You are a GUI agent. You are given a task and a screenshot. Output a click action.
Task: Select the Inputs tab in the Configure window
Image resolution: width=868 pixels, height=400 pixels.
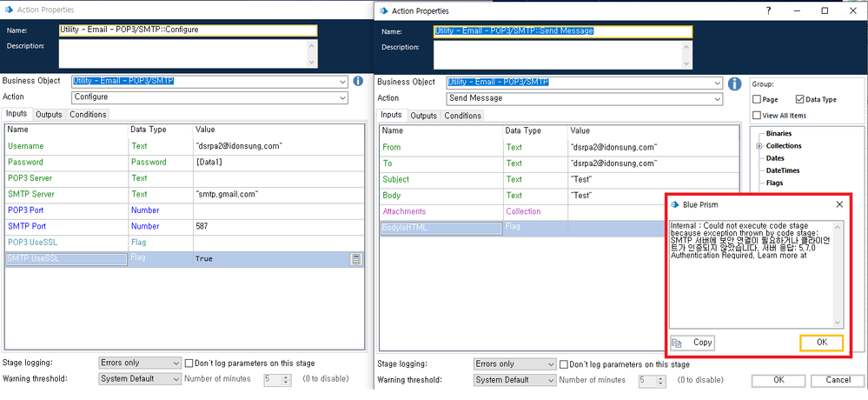pos(17,114)
